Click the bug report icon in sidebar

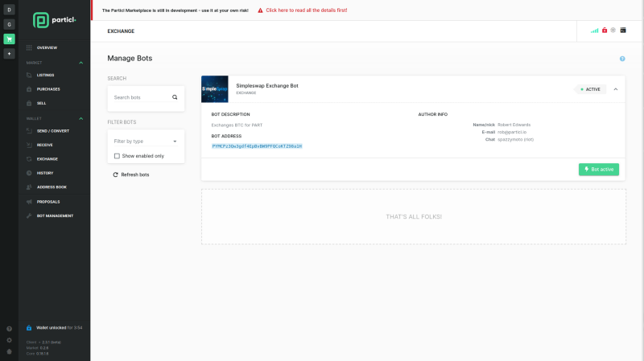tap(9, 351)
